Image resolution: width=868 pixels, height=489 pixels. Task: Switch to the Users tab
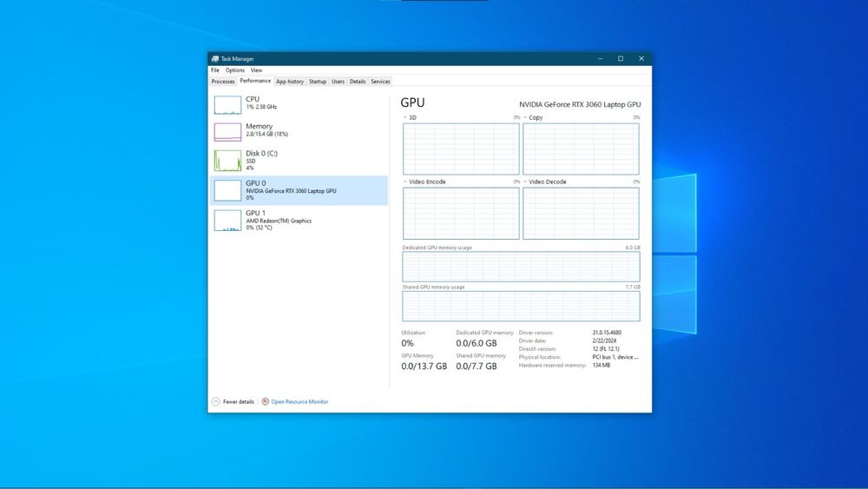(x=338, y=82)
